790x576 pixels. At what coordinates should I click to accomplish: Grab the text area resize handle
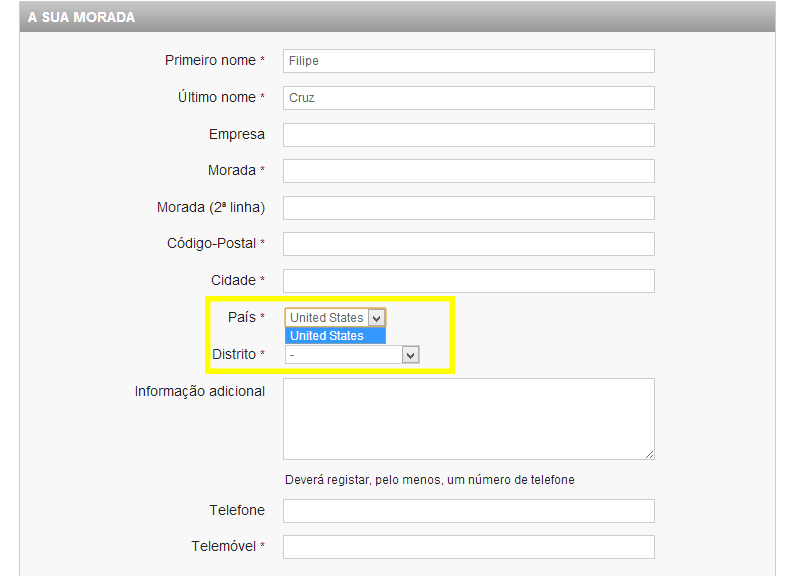pos(649,455)
